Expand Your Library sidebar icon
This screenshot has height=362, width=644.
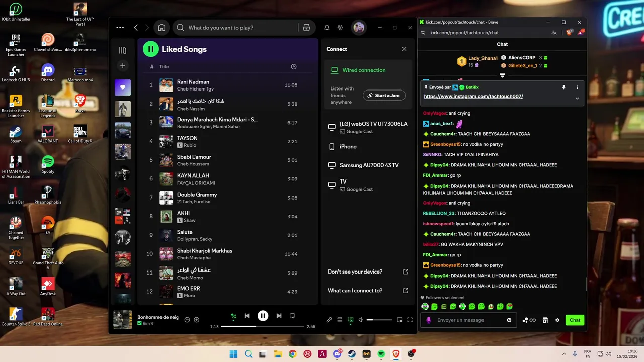point(123,50)
